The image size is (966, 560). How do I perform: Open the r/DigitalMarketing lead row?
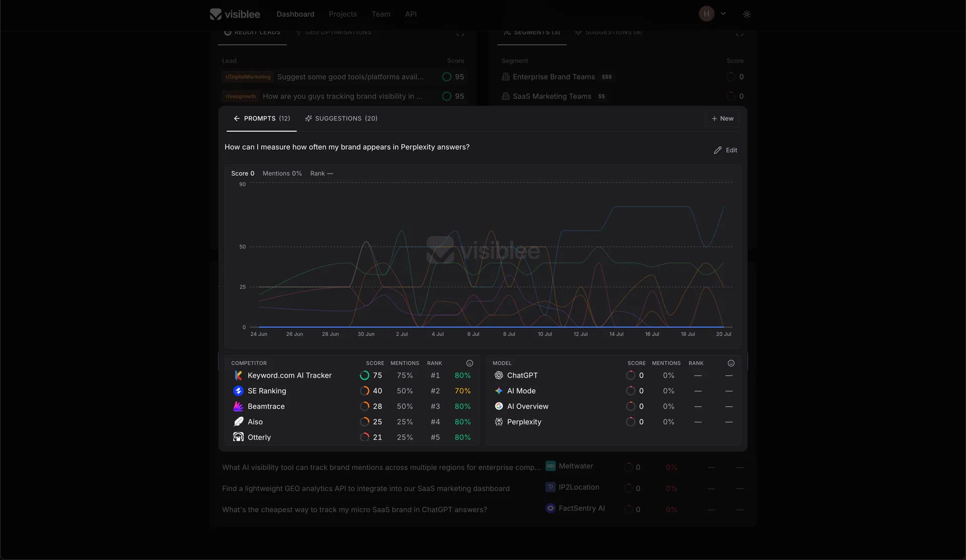tap(343, 77)
